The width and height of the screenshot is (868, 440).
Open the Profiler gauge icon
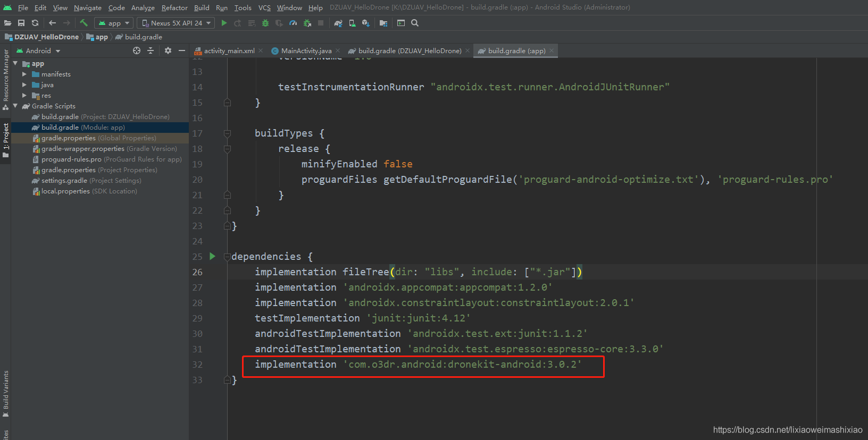[x=293, y=23]
